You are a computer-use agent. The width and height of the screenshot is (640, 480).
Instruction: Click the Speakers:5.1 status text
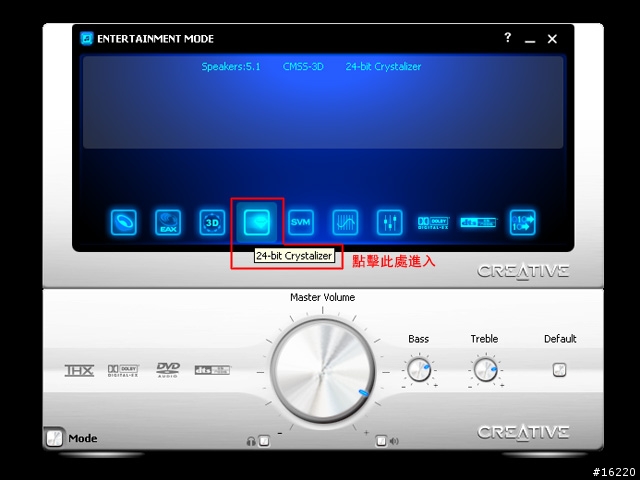point(231,67)
